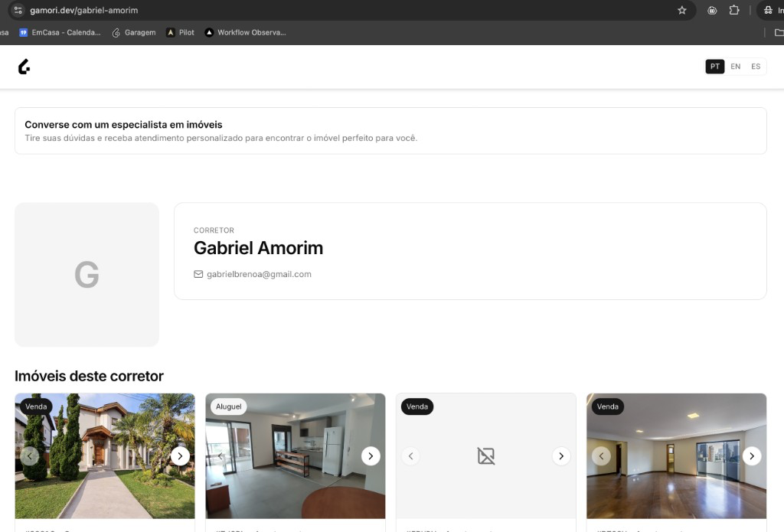784x532 pixels.
Task: Previous photo on the listing without image
Action: point(410,456)
